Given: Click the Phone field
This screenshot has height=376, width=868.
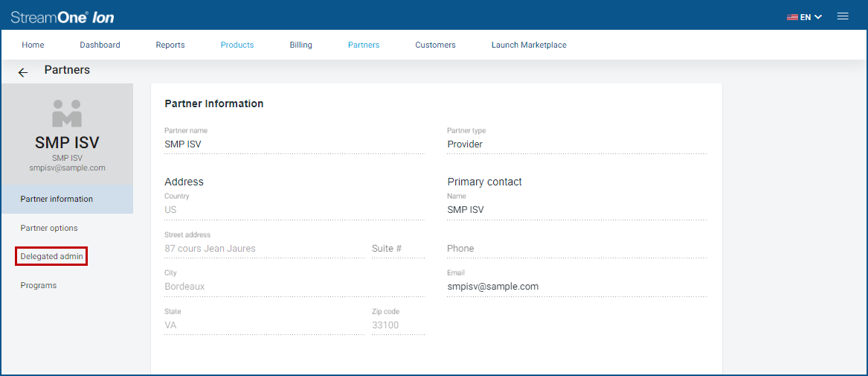Looking at the screenshot, I should click(577, 249).
